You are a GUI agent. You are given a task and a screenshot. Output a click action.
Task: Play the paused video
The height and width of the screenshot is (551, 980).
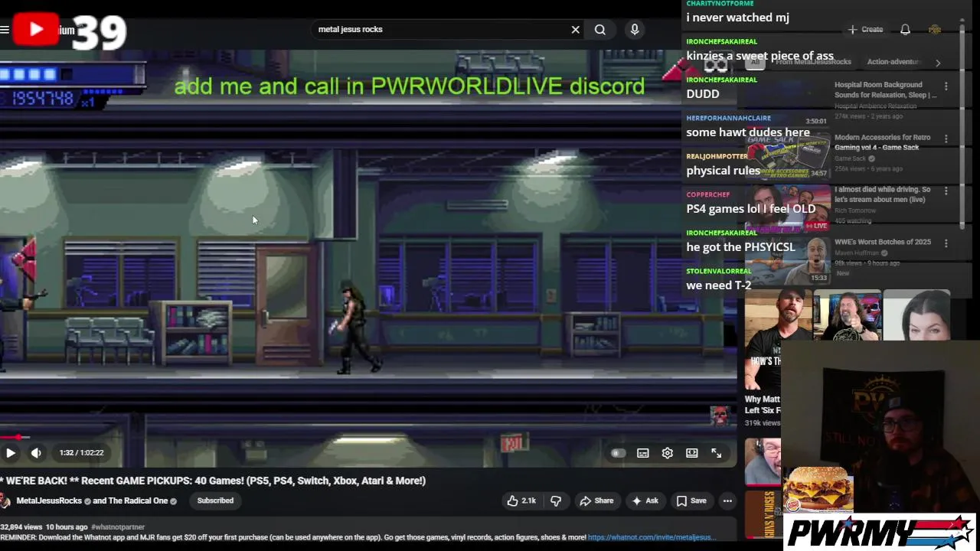[11, 453]
